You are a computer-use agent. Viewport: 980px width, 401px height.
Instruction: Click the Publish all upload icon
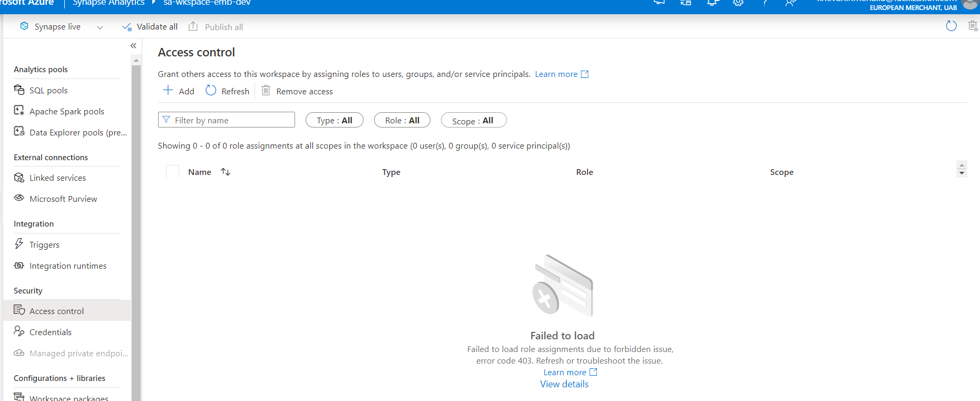pyautogui.click(x=193, y=26)
